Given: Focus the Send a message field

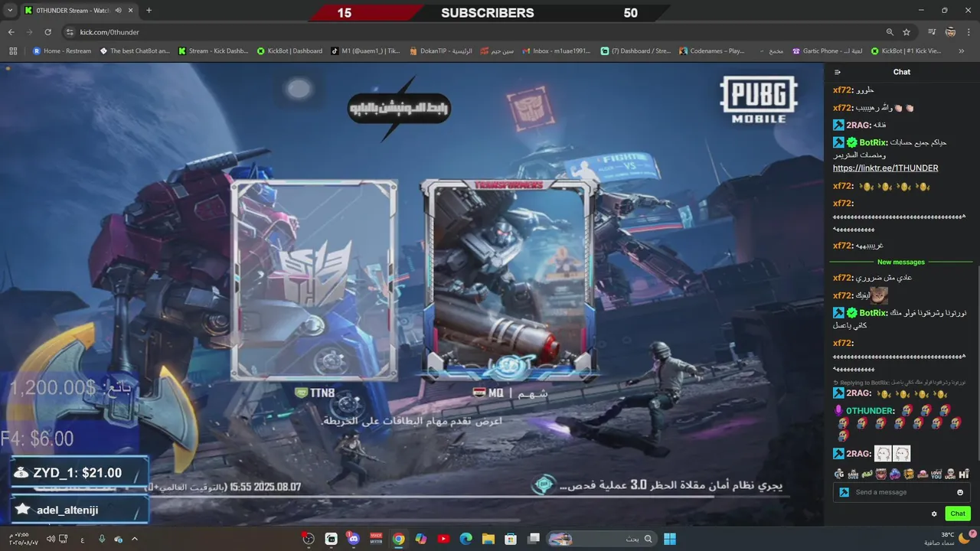Looking at the screenshot, I should 901,492.
